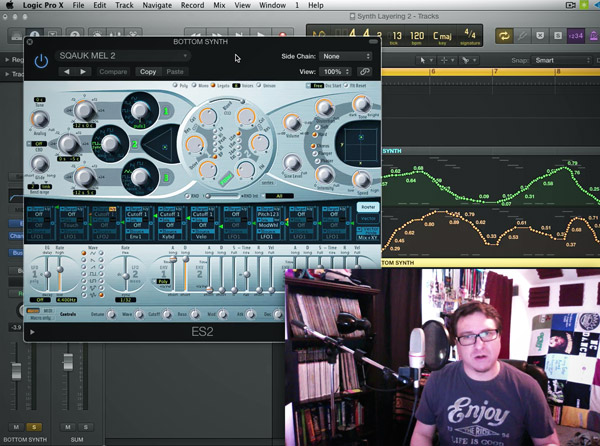Open the Navigate menu

pos(157,5)
